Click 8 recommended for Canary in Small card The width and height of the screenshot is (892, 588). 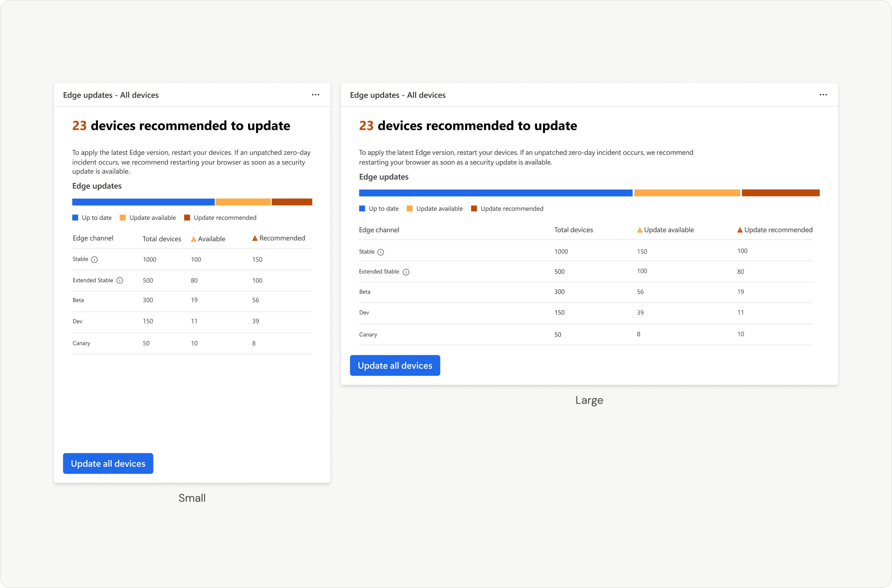pyautogui.click(x=254, y=343)
